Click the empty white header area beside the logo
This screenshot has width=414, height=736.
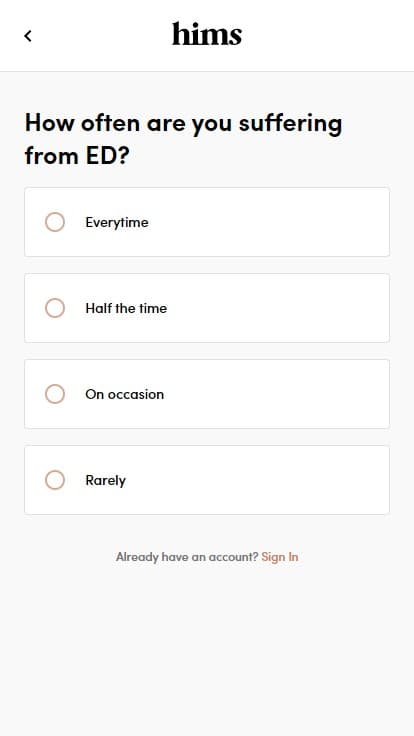tap(329, 36)
